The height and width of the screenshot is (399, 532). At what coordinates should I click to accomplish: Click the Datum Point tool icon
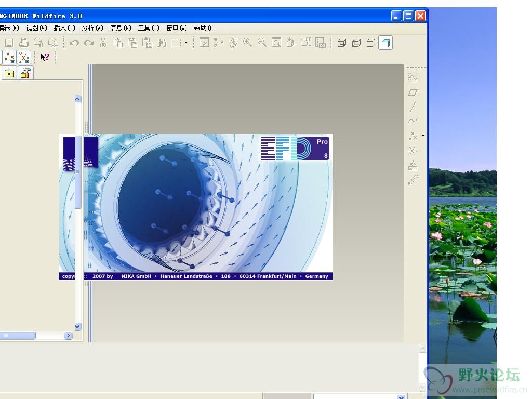(x=413, y=136)
